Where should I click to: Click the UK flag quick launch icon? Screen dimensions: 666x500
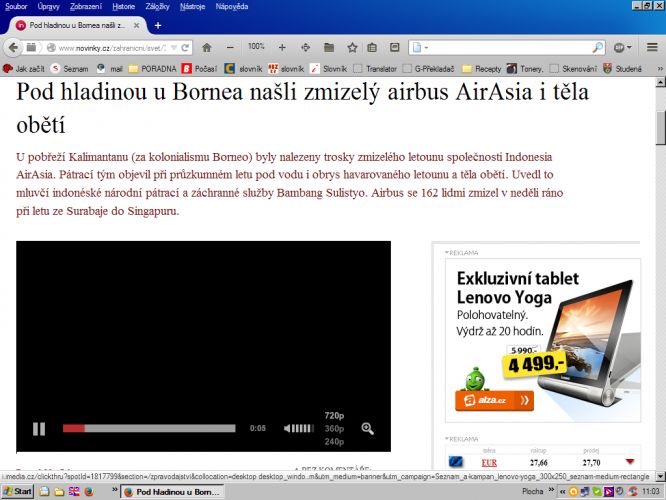coord(74,492)
